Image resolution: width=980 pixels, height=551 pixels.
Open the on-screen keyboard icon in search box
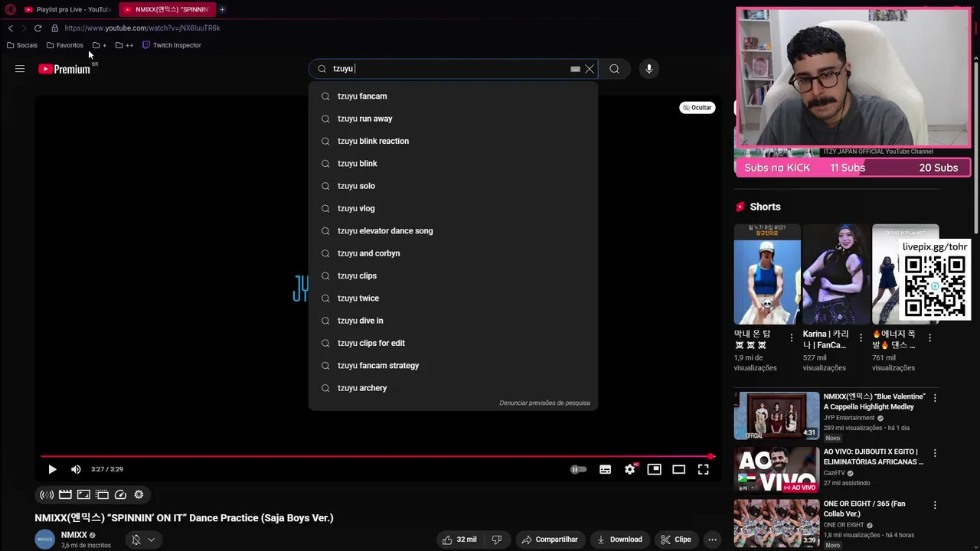click(575, 69)
